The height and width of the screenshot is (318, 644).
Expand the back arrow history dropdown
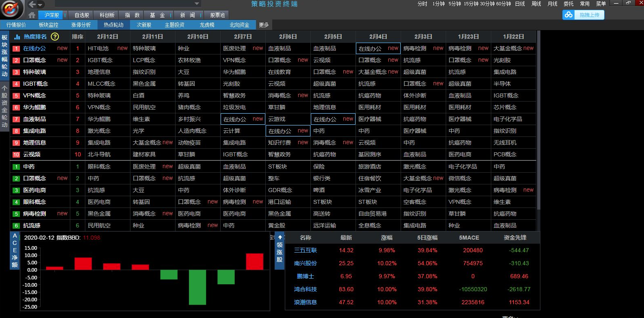(x=40, y=5)
